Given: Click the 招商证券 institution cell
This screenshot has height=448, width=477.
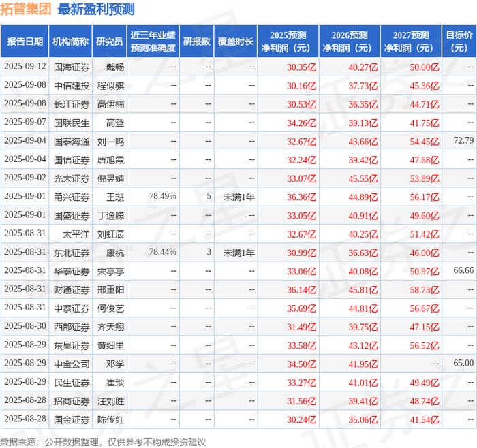Looking at the screenshot, I should click(x=72, y=401).
